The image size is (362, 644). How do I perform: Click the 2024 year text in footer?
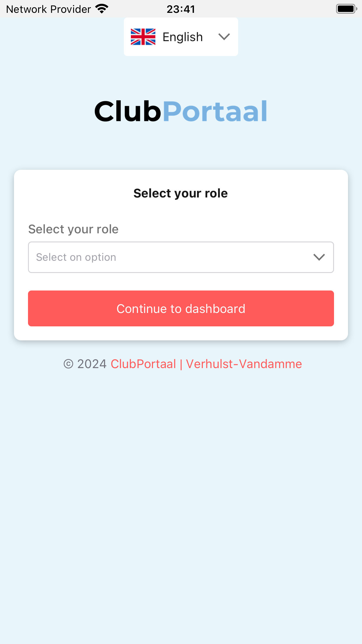click(92, 364)
